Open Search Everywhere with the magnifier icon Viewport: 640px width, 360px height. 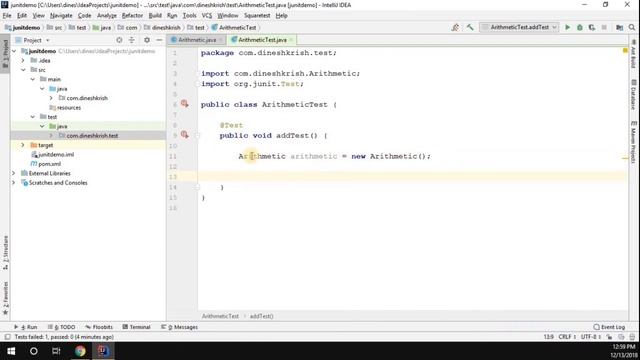click(x=632, y=27)
